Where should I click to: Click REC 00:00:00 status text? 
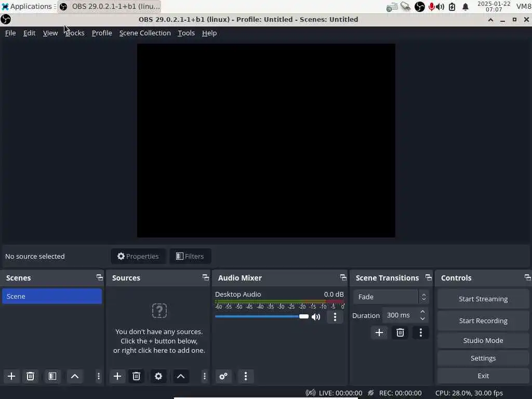(x=401, y=393)
